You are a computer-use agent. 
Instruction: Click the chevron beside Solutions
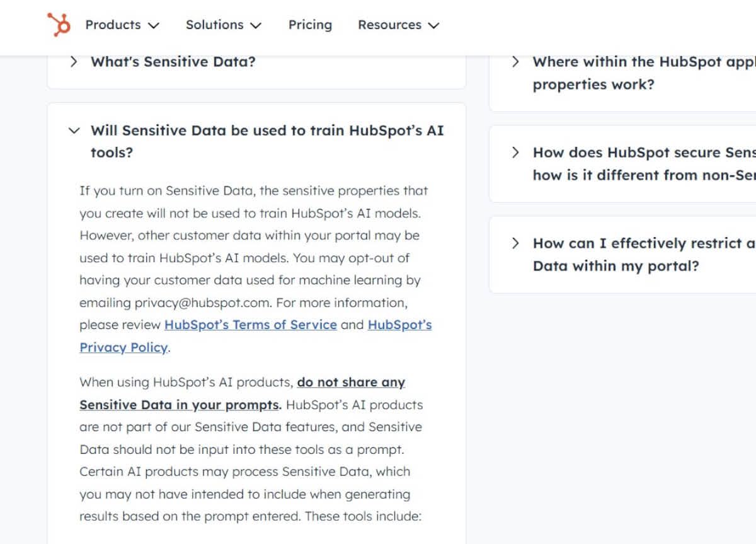(x=255, y=26)
